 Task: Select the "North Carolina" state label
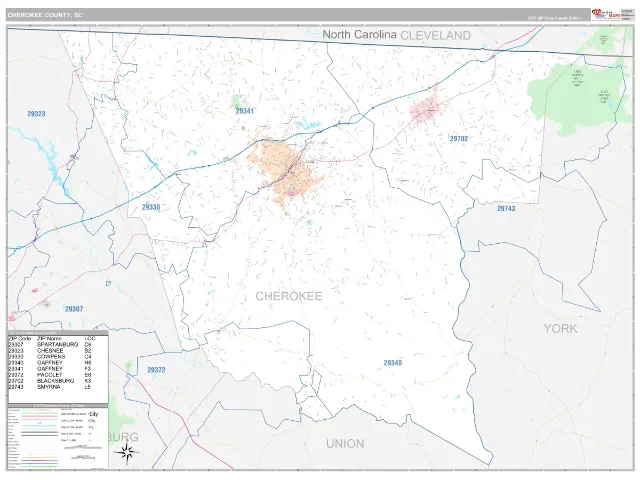359,34
